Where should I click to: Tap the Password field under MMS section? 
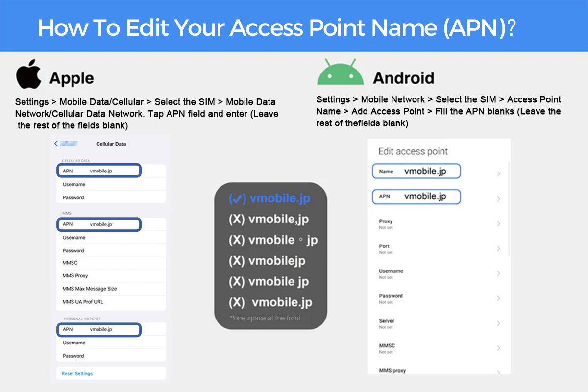[111, 250]
